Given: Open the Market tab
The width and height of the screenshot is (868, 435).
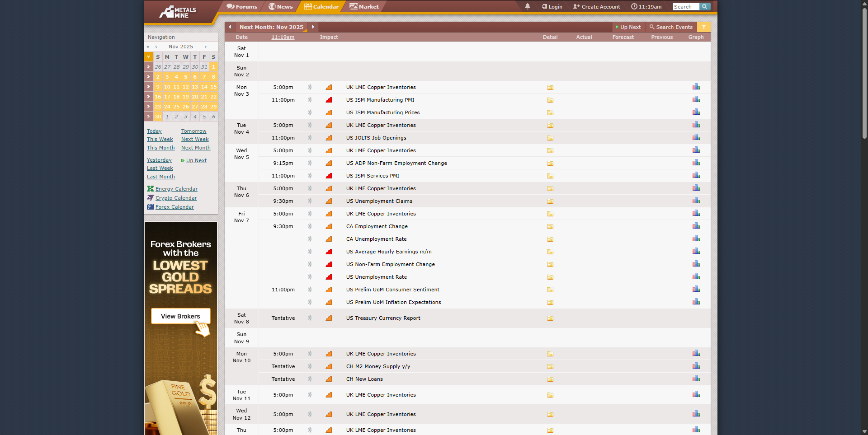Looking at the screenshot, I should (364, 7).
